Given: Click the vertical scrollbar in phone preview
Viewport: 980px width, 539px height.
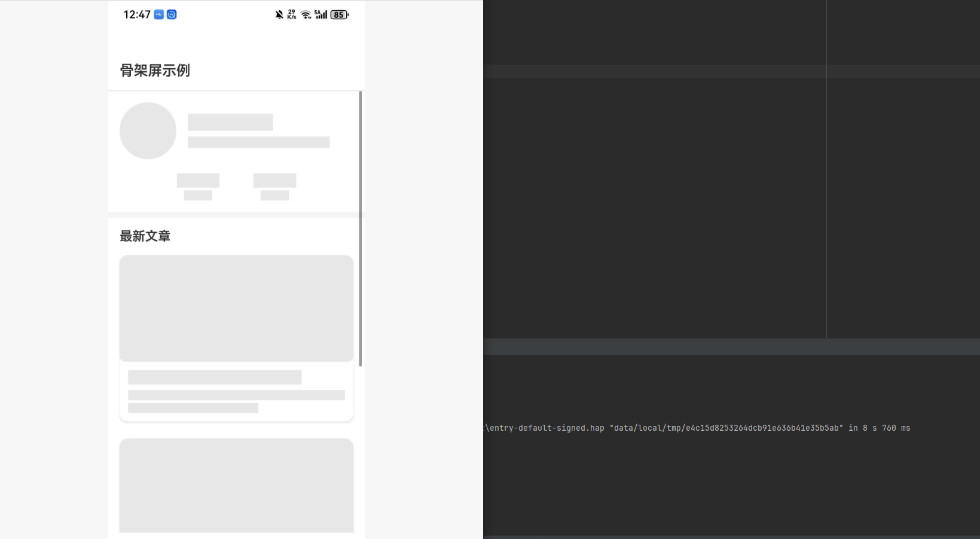Looking at the screenshot, I should tap(360, 229).
